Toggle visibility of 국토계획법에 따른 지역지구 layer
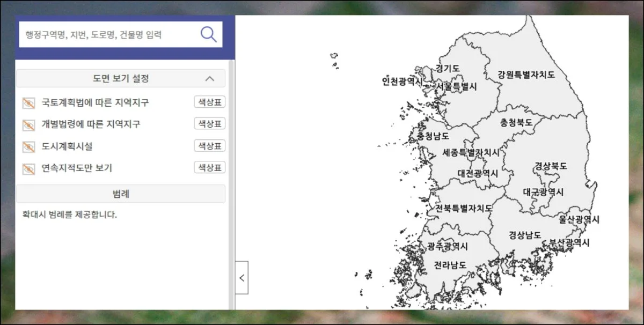The height and width of the screenshot is (325, 644). [28, 102]
